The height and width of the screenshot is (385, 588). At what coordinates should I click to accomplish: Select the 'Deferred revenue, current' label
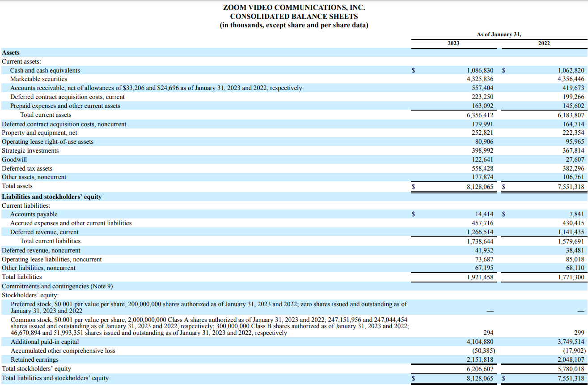click(x=44, y=232)
